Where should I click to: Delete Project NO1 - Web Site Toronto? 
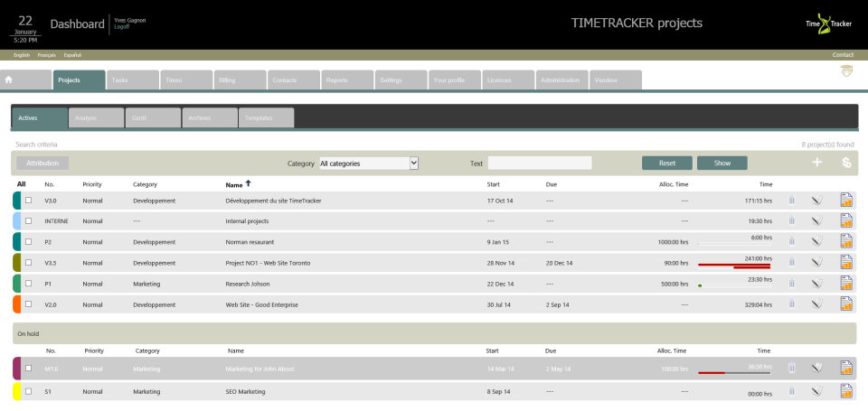[x=792, y=262]
